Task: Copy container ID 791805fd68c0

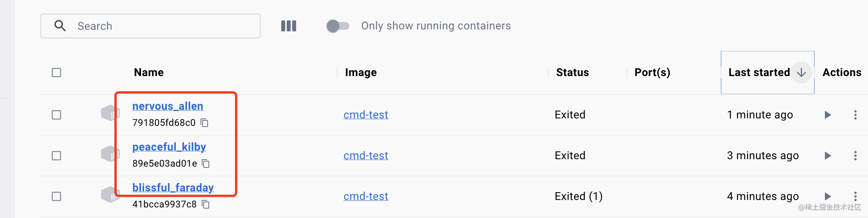Action: pos(204,123)
